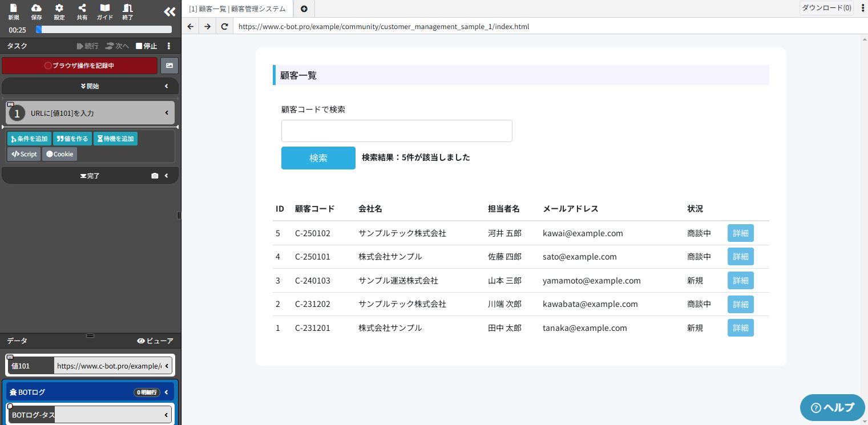
Task: Open 詳細 for 田中 太郎 row
Action: pyautogui.click(x=741, y=328)
